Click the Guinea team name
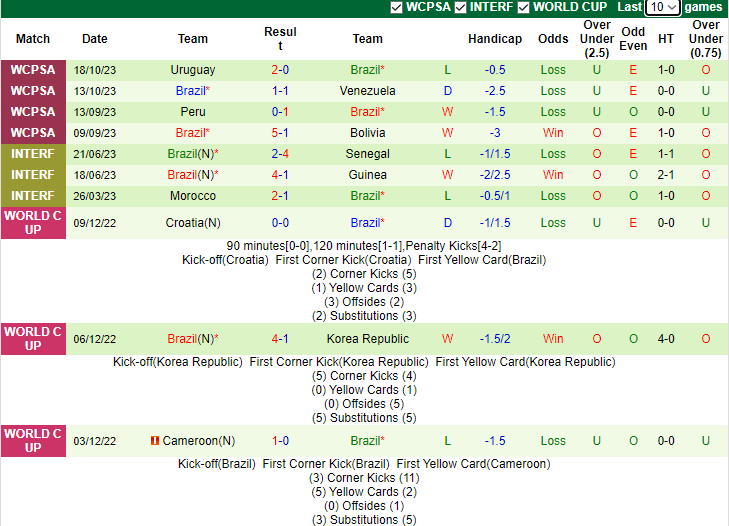Screen dimensions: 729x526 367,175
